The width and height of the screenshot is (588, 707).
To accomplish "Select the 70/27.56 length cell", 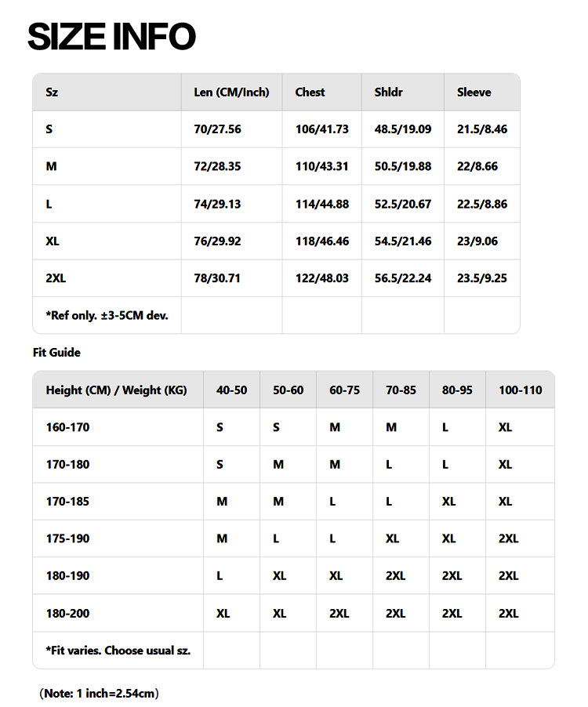I will point(217,129).
